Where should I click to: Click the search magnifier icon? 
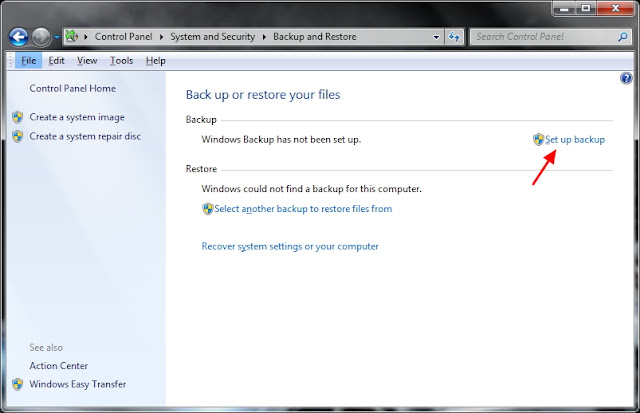point(623,37)
